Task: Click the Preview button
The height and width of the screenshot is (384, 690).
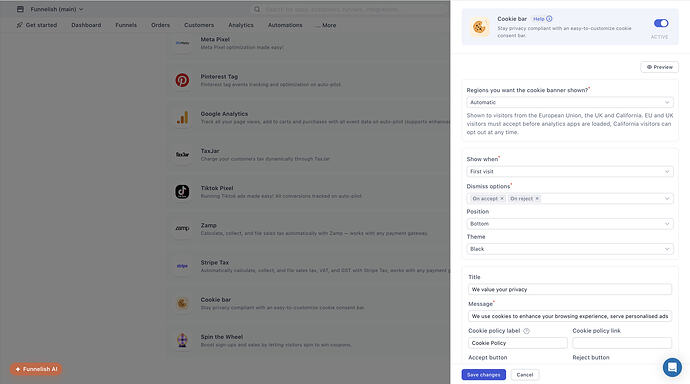Action: tap(659, 67)
